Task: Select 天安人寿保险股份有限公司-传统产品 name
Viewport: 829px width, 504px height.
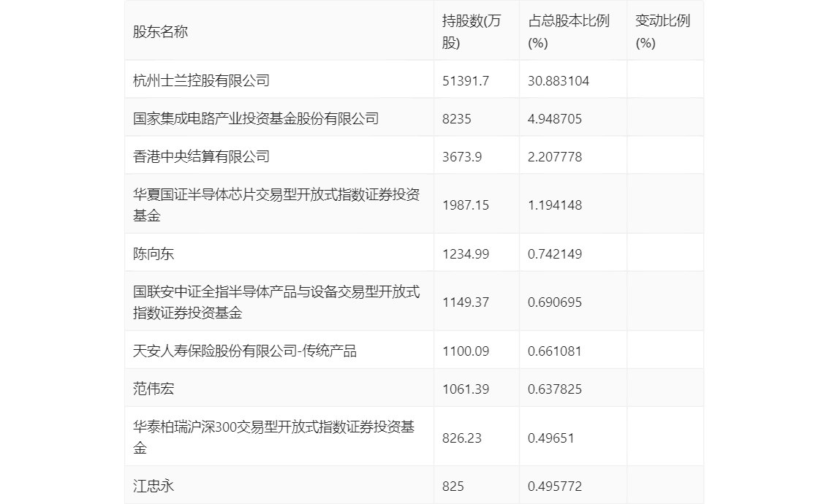Action: coord(245,351)
